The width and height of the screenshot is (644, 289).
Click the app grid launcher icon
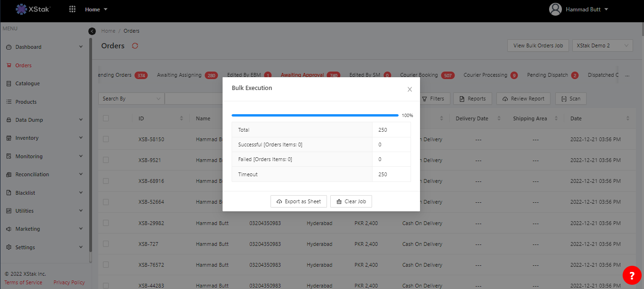pyautogui.click(x=73, y=9)
